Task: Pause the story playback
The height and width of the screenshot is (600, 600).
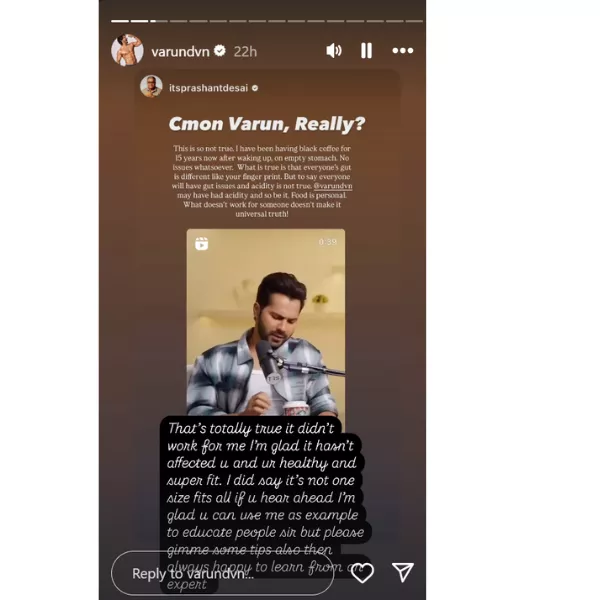Action: click(366, 51)
